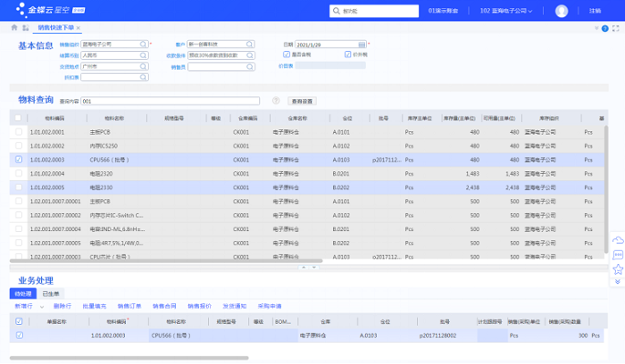Click the 查询设置 button
Image resolution: width=625 pixels, height=364 pixels.
tap(303, 101)
